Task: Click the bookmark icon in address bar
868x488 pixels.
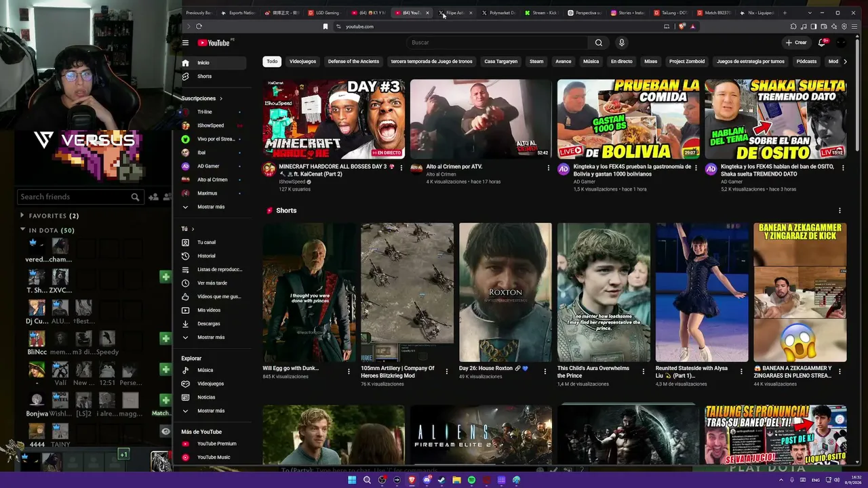Action: pyautogui.click(x=325, y=26)
